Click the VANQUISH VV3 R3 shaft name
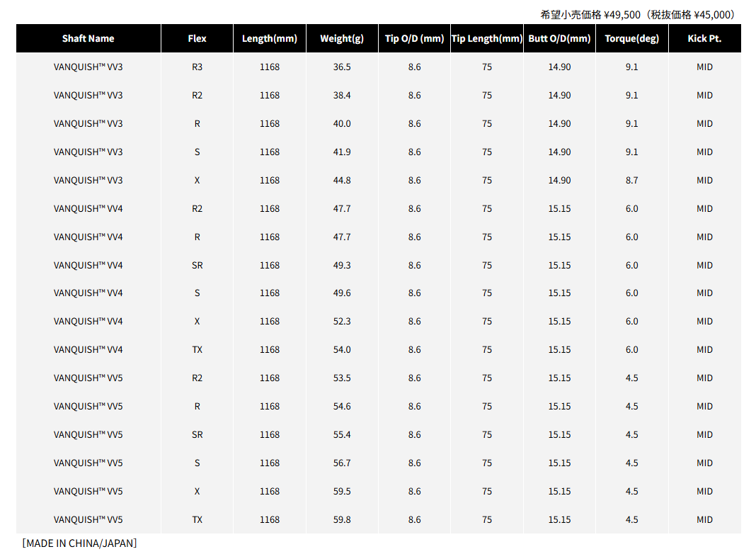This screenshot has width=756, height=559. tap(88, 67)
